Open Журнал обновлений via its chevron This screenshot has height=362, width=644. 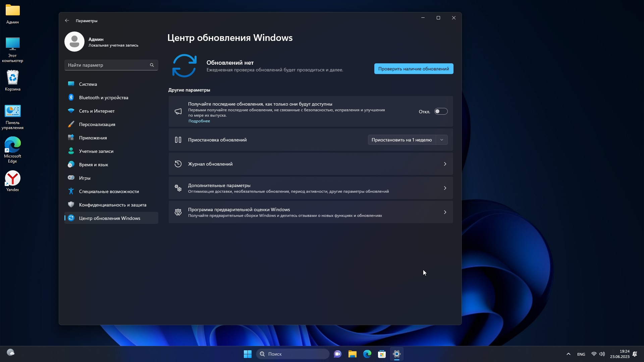coord(445,164)
